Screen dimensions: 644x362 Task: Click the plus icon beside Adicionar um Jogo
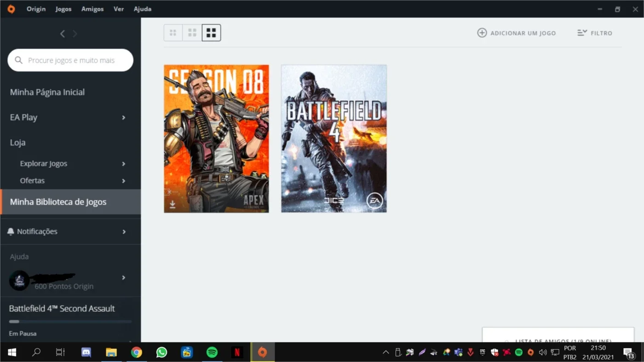point(482,33)
